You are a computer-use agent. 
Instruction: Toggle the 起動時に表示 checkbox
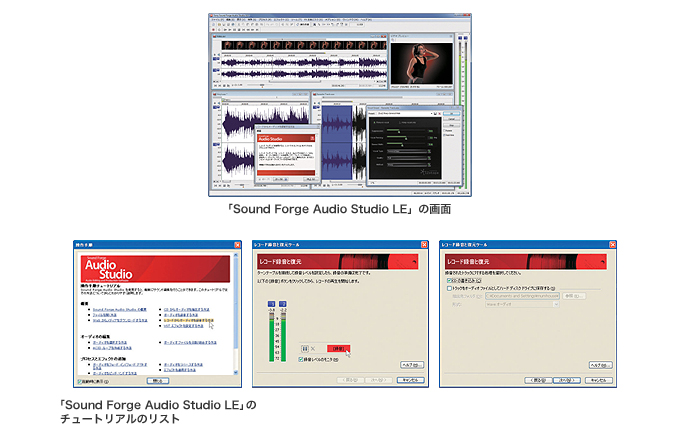point(79,381)
